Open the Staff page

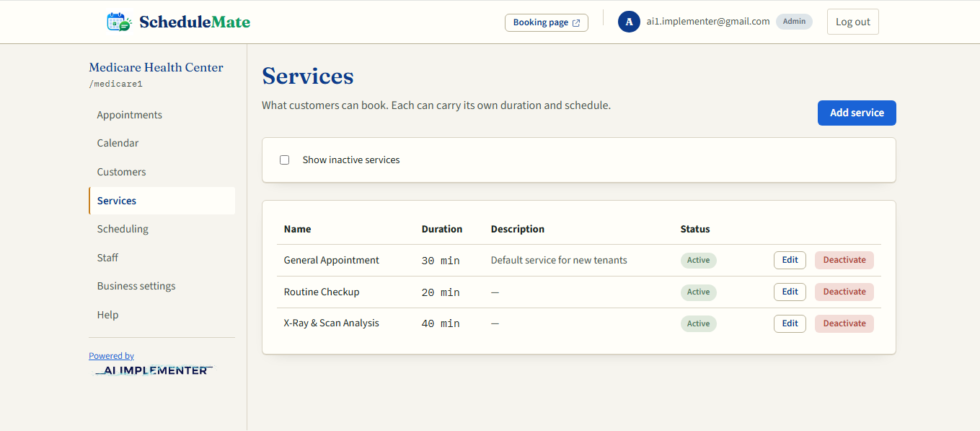coord(162,258)
